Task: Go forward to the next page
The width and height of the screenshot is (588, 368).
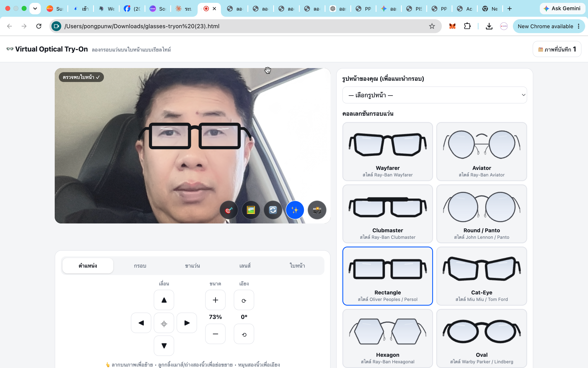Action: click(24, 26)
